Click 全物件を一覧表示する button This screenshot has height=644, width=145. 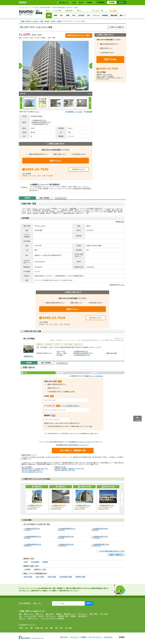116,554
